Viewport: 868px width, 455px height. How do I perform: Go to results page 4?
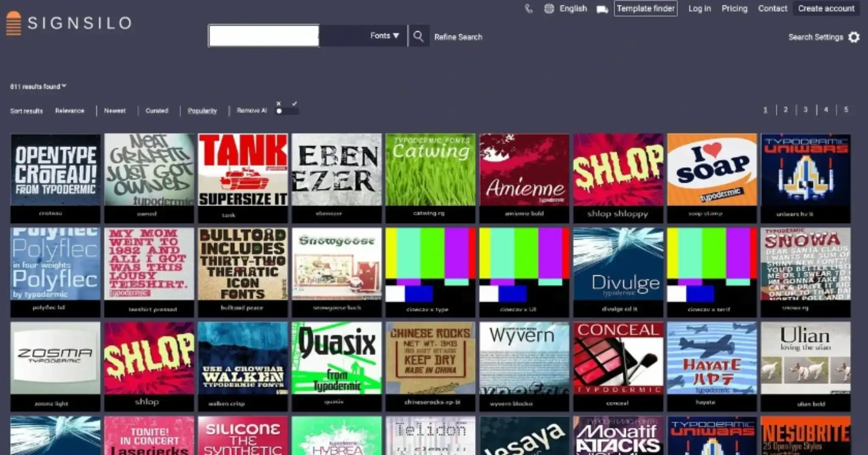point(826,109)
